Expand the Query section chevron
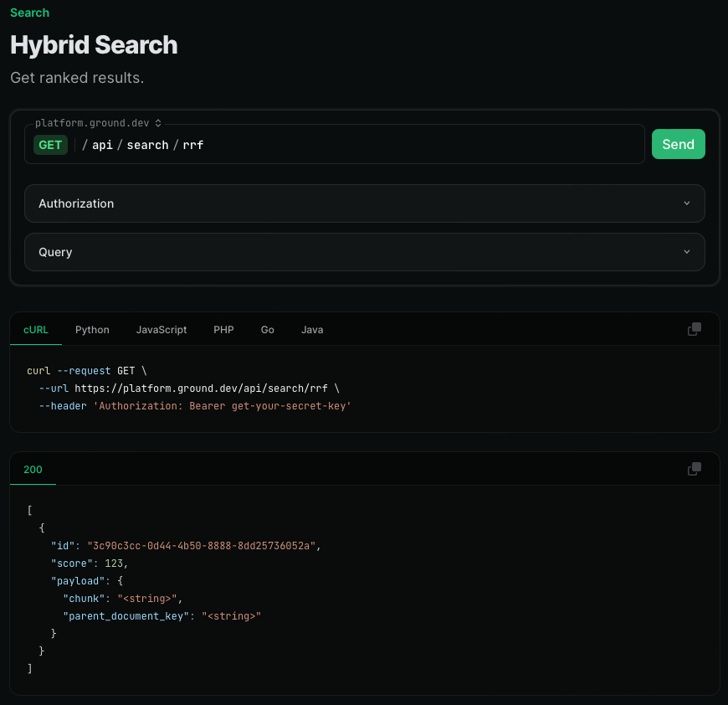This screenshot has width=728, height=705. point(687,252)
